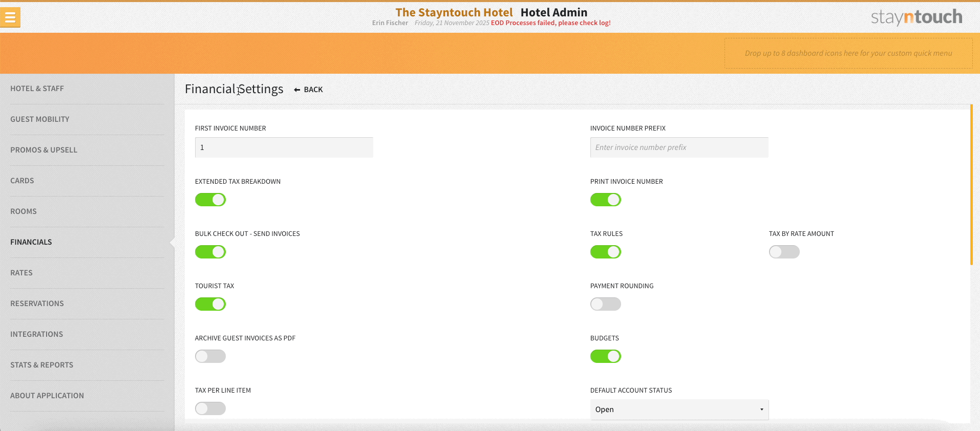This screenshot has width=980, height=431.
Task: Enable Archive Guest Invoices as PDF
Action: coord(210,356)
